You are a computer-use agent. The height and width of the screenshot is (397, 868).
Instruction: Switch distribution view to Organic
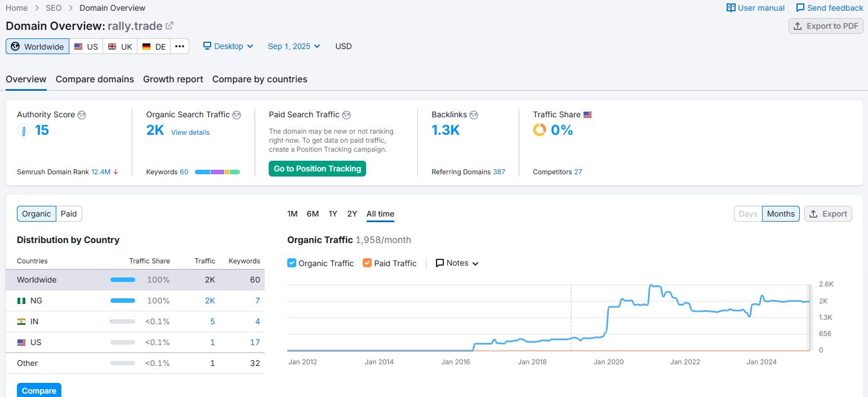(37, 214)
